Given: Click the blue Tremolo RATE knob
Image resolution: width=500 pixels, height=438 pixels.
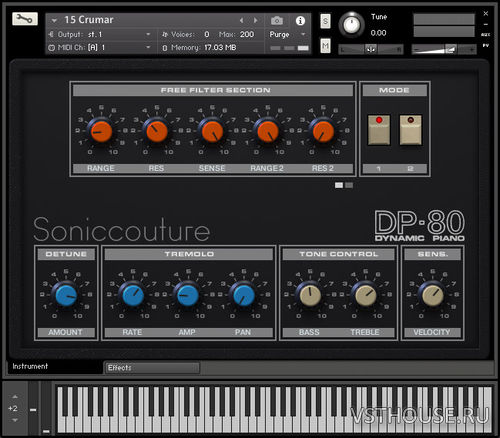Looking at the screenshot, I should pyautogui.click(x=133, y=295).
